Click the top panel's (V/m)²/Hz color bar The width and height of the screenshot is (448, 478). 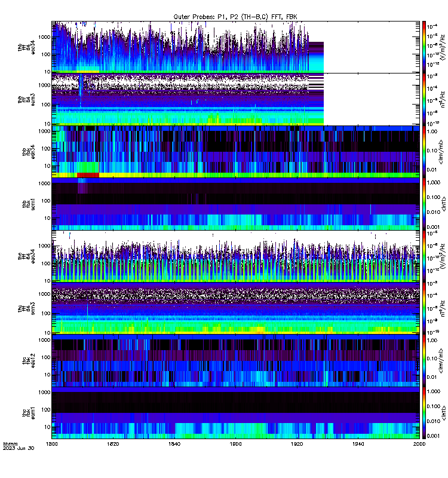(x=424, y=47)
